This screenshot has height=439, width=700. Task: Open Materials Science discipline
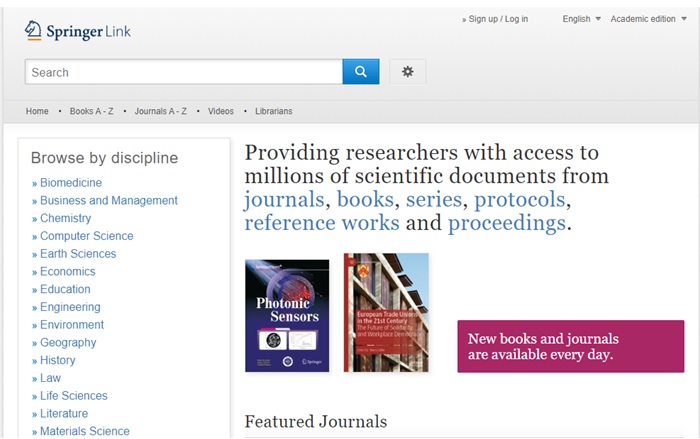[85, 431]
